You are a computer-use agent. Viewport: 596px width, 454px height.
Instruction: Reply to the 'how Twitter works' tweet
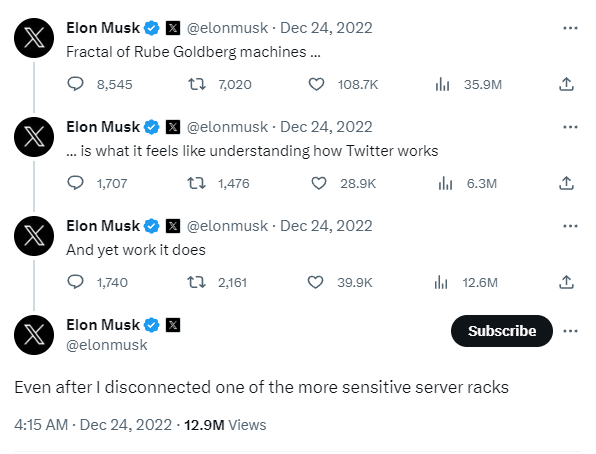pyautogui.click(x=75, y=183)
